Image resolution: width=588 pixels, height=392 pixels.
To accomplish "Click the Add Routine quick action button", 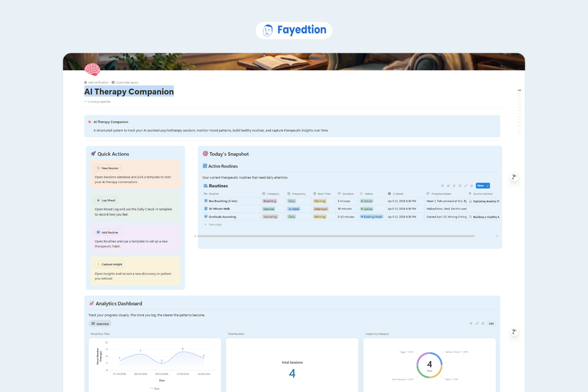I will (107, 232).
